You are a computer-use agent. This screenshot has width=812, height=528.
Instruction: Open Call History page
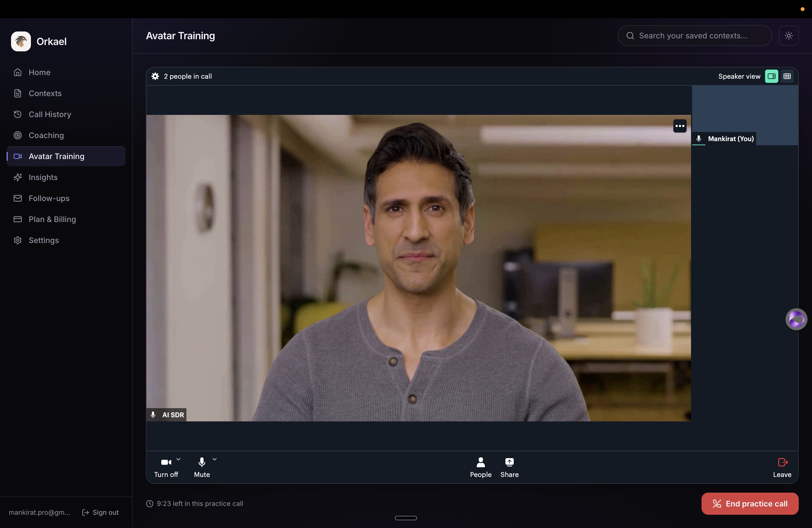coord(66,114)
